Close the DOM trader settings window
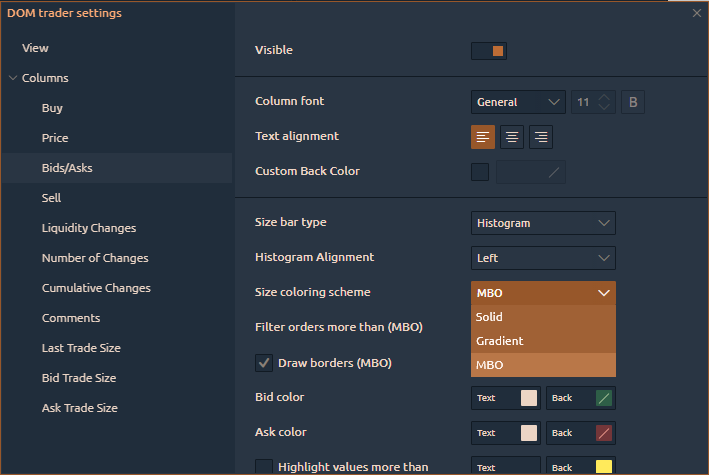709x475 pixels. click(697, 13)
